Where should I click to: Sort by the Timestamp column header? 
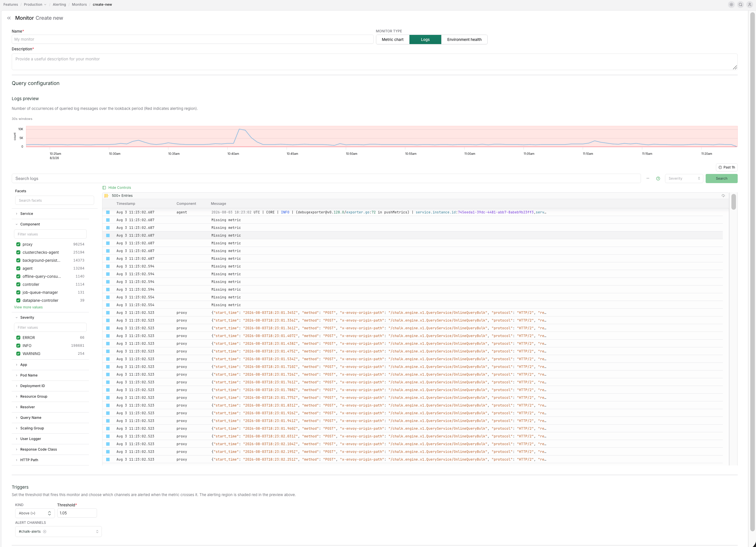pos(126,204)
